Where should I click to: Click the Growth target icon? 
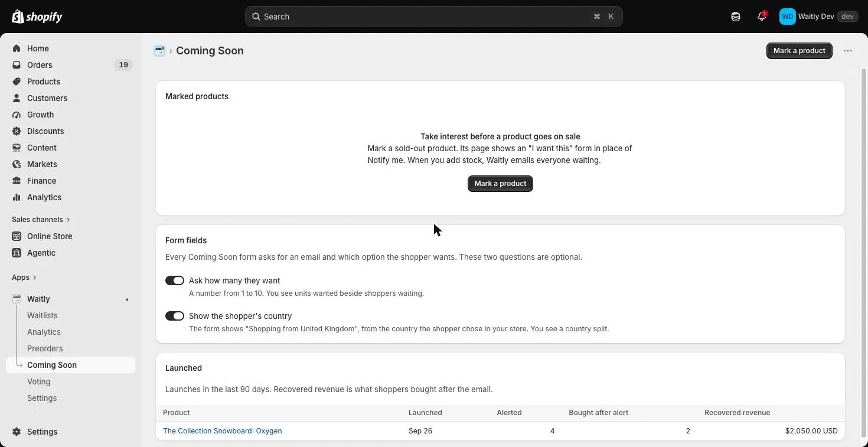(x=17, y=115)
